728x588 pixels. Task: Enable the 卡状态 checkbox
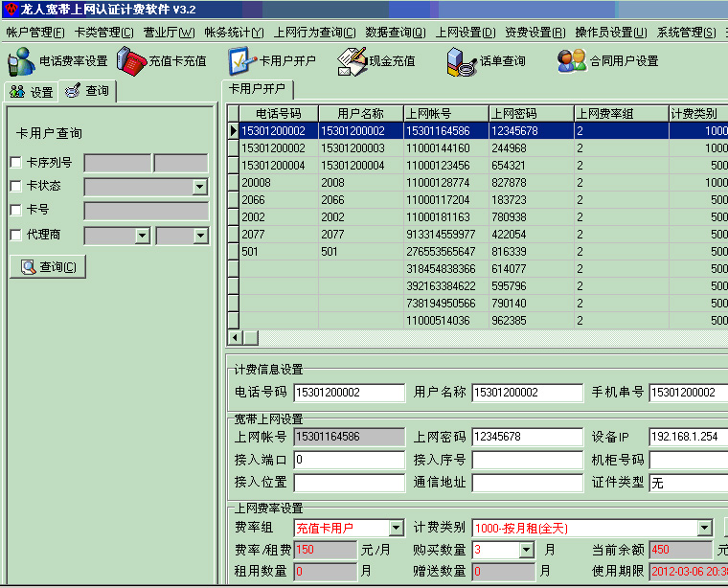pyautogui.click(x=15, y=186)
